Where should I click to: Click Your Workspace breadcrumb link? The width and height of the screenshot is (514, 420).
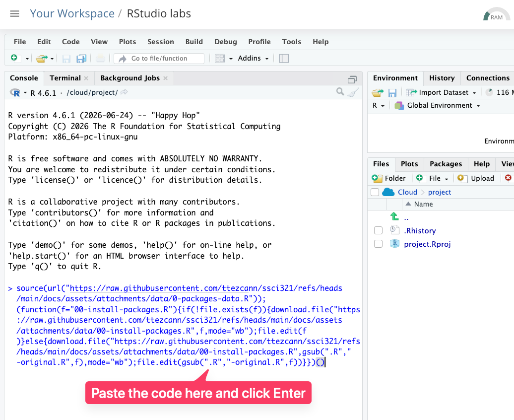(72, 13)
